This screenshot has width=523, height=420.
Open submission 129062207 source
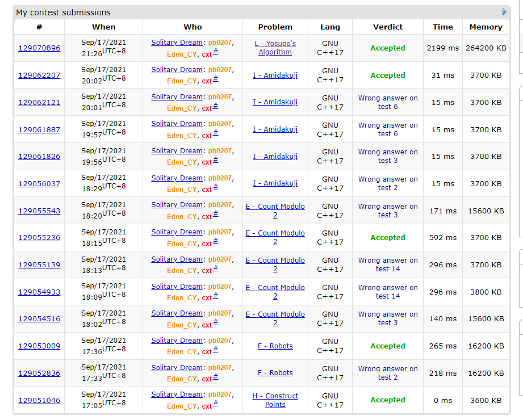tap(39, 75)
